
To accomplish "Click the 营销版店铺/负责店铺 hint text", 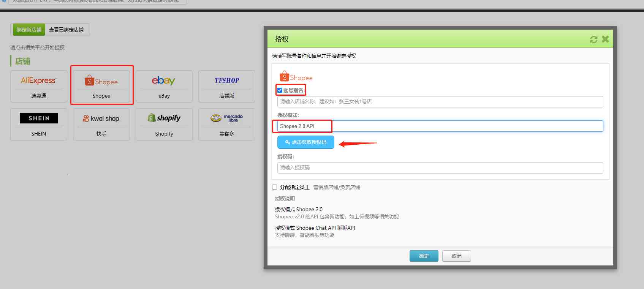I will pyautogui.click(x=337, y=187).
